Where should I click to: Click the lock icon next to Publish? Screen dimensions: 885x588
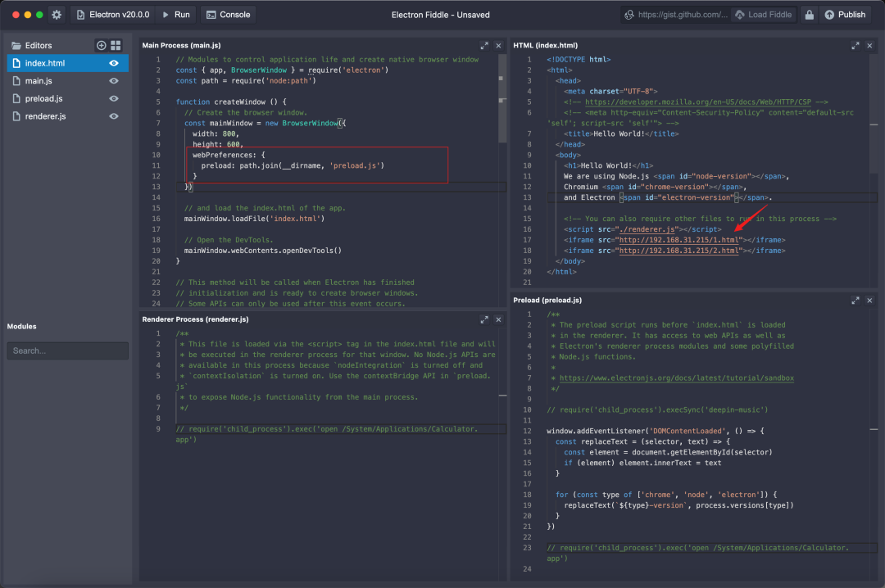810,15
